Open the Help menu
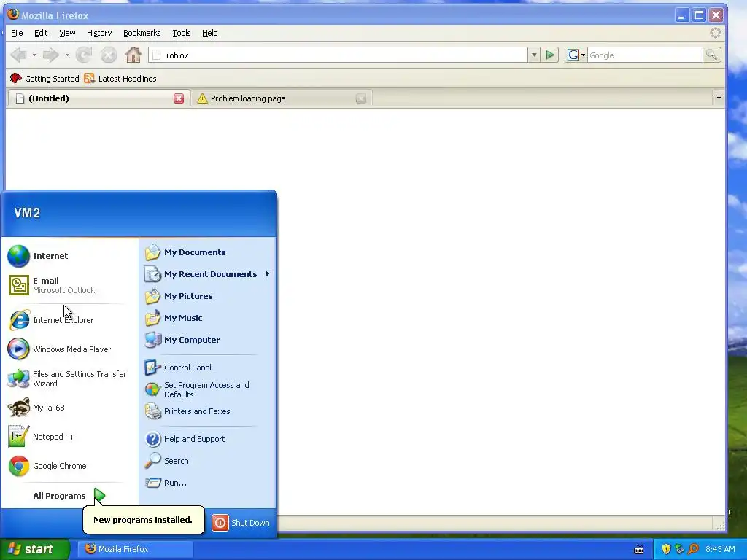This screenshot has height=560, width=747. coord(209,33)
